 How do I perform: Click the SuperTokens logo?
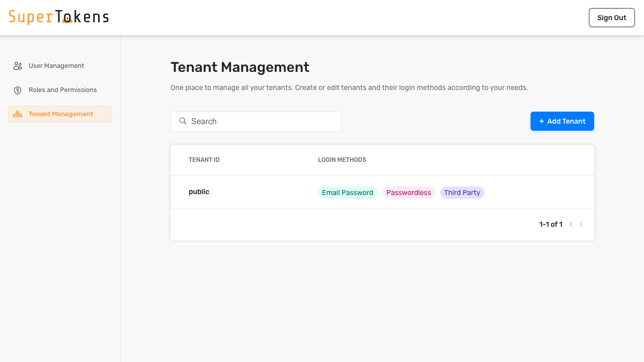click(x=58, y=17)
